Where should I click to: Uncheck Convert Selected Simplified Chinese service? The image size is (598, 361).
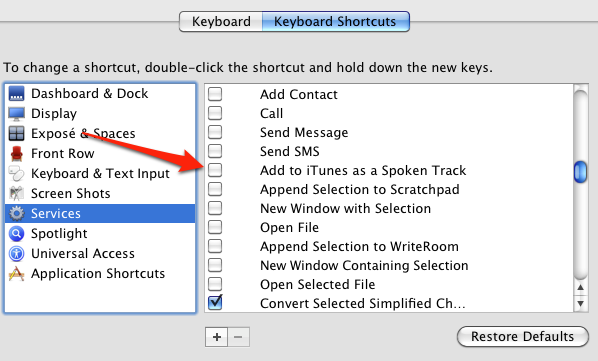click(215, 302)
